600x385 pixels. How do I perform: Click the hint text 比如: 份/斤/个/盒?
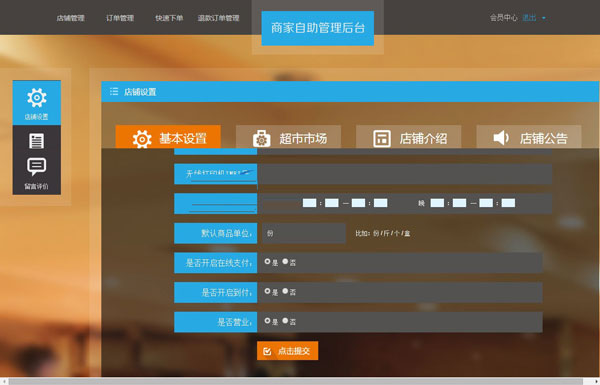point(383,233)
